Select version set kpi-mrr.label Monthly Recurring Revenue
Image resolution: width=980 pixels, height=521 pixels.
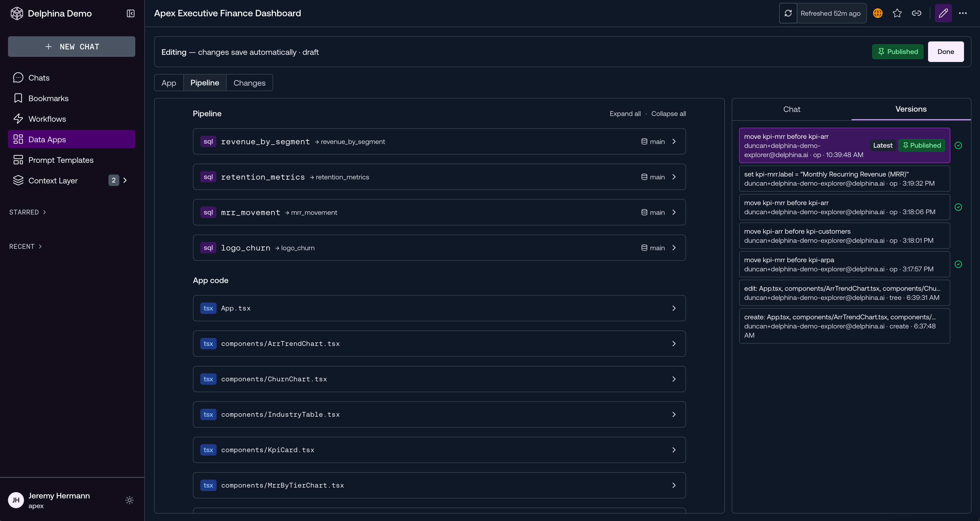coord(844,179)
